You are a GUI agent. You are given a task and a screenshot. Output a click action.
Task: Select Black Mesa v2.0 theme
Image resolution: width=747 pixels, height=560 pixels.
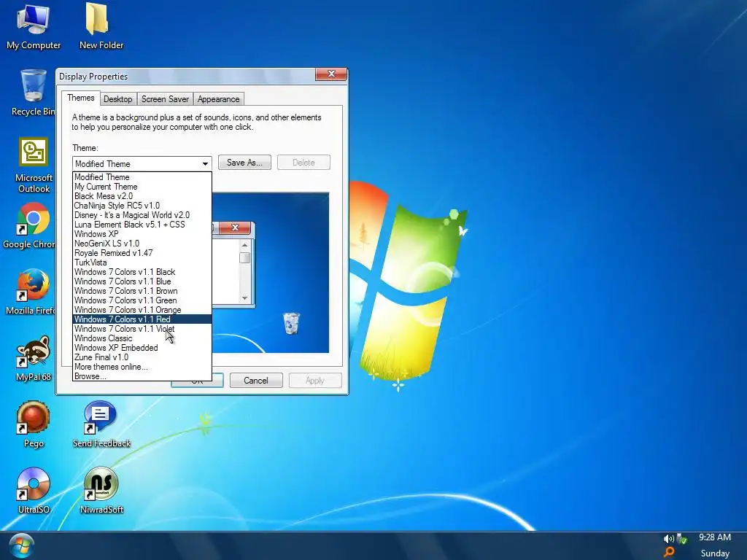coord(142,196)
